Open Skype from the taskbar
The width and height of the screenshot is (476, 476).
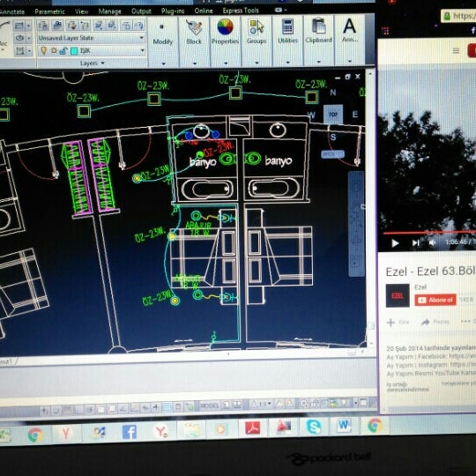point(314,427)
